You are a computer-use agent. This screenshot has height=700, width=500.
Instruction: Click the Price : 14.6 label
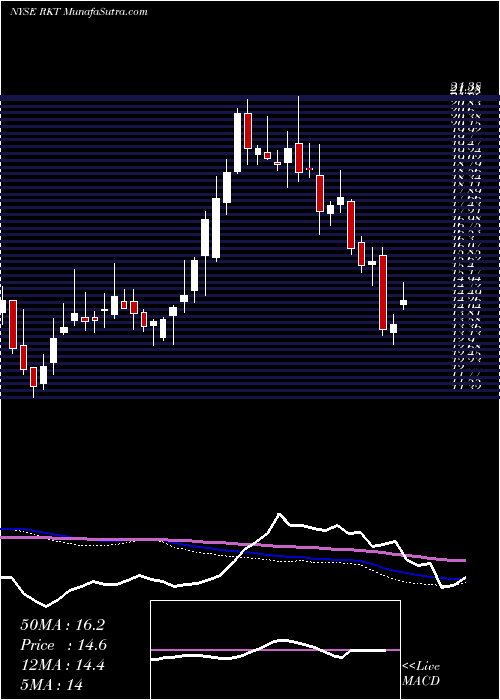tap(63, 645)
